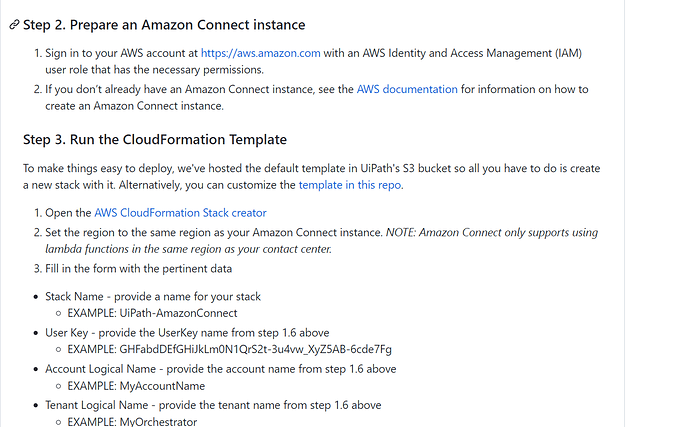Open the https://aws.amazon.com link
This screenshot has width=690, height=427.
coord(260,53)
